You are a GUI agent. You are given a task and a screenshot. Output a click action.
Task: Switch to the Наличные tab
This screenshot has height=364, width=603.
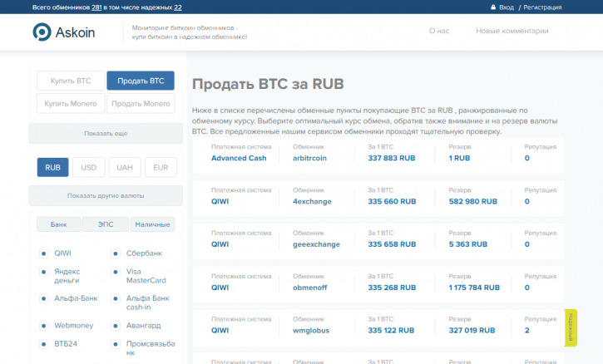click(153, 224)
